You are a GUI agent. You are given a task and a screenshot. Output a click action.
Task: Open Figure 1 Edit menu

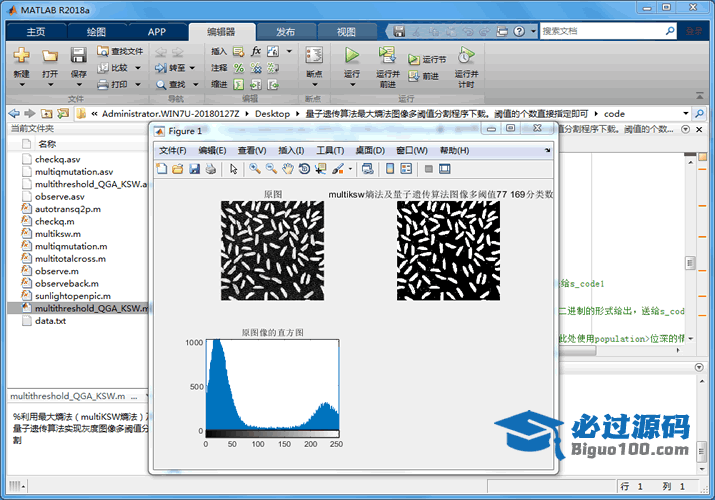tap(212, 150)
